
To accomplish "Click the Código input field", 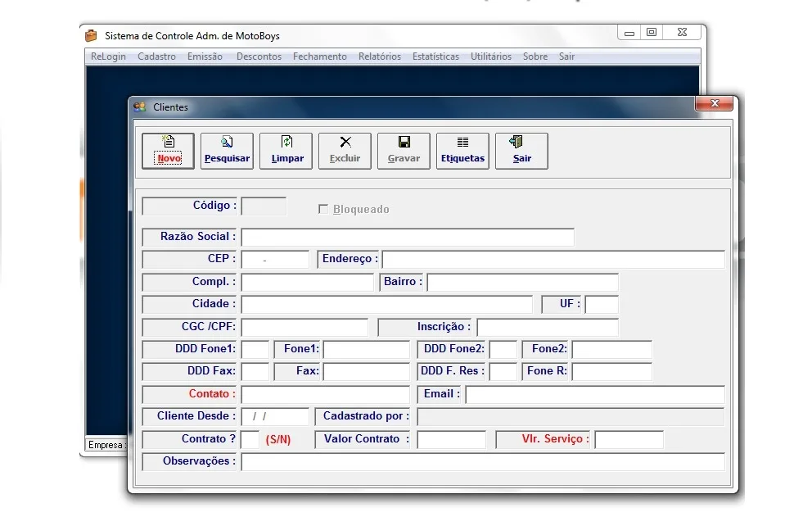I will (x=264, y=206).
